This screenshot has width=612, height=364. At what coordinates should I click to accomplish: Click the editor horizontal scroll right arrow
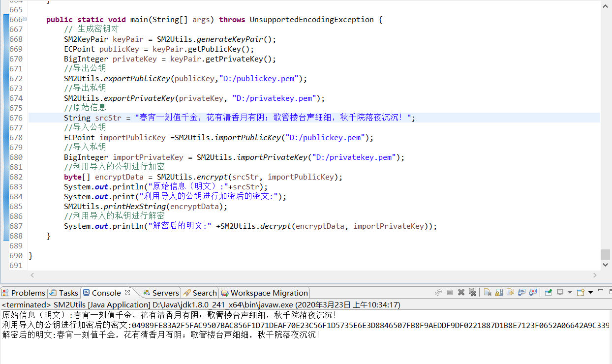[x=595, y=276]
